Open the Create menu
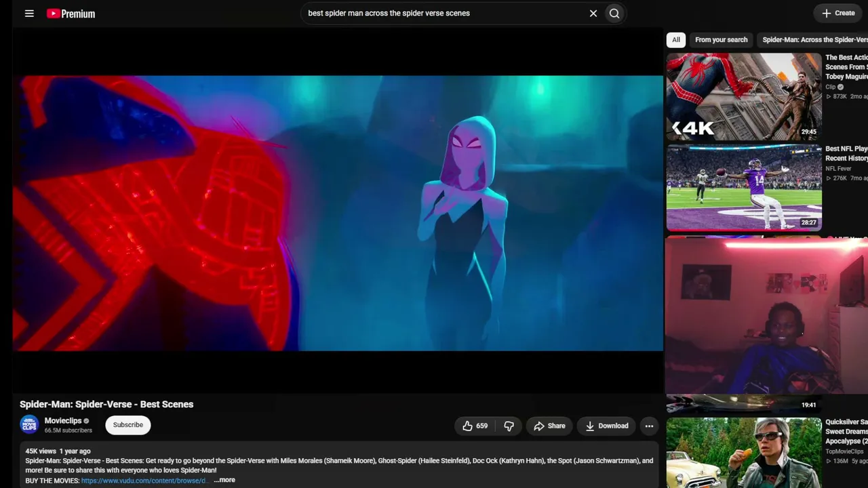This screenshot has width=868, height=488. click(x=838, y=13)
